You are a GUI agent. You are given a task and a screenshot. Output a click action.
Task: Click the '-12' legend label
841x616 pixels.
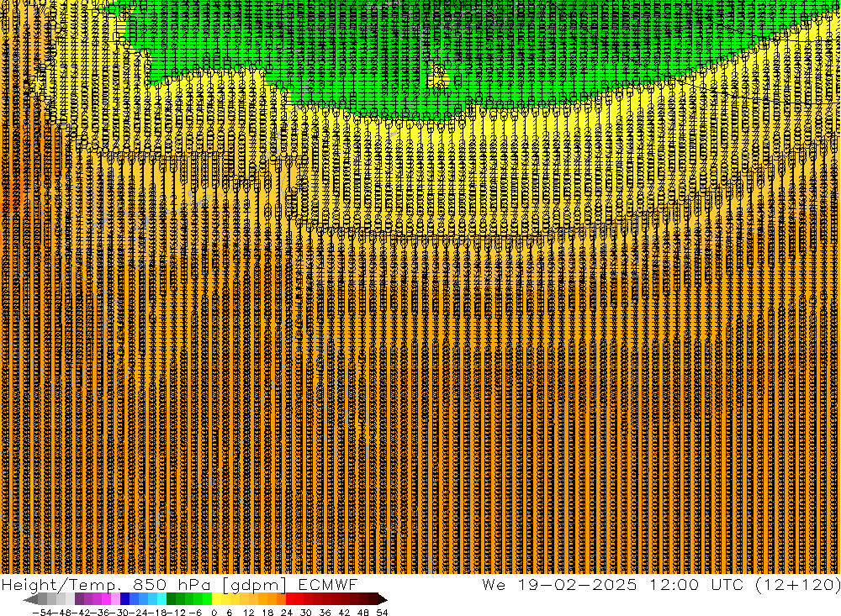pos(176,613)
